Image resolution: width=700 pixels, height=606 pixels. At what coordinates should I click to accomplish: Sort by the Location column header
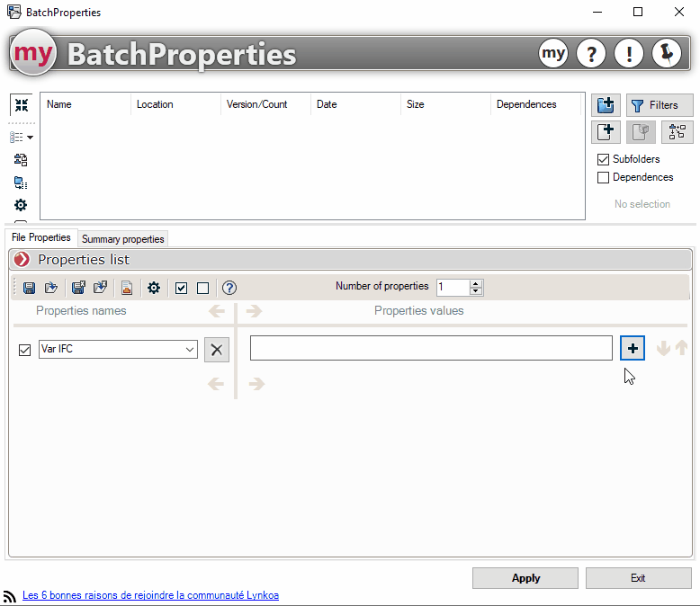click(175, 104)
